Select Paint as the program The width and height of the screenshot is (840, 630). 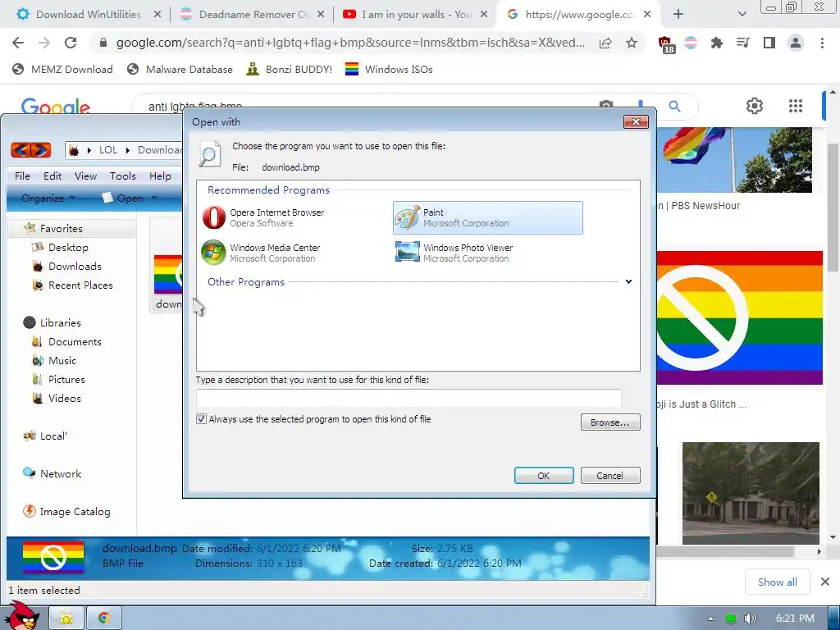[487, 217]
